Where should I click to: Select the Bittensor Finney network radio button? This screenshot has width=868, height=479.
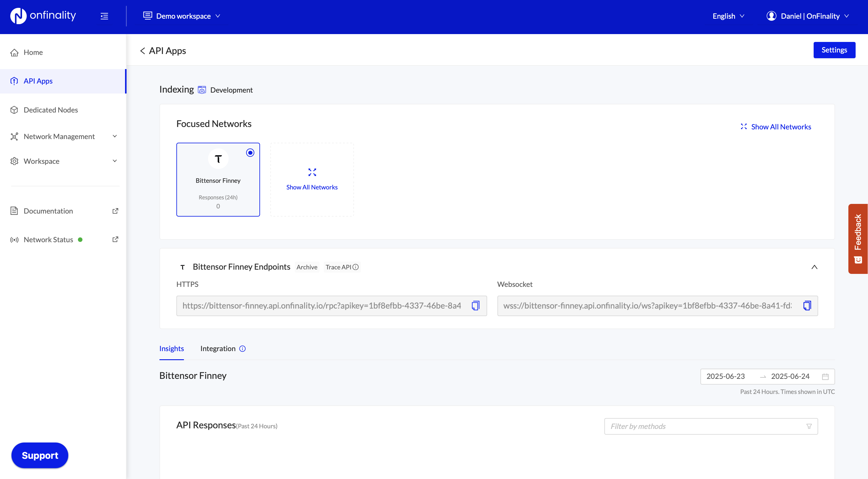pyautogui.click(x=250, y=153)
